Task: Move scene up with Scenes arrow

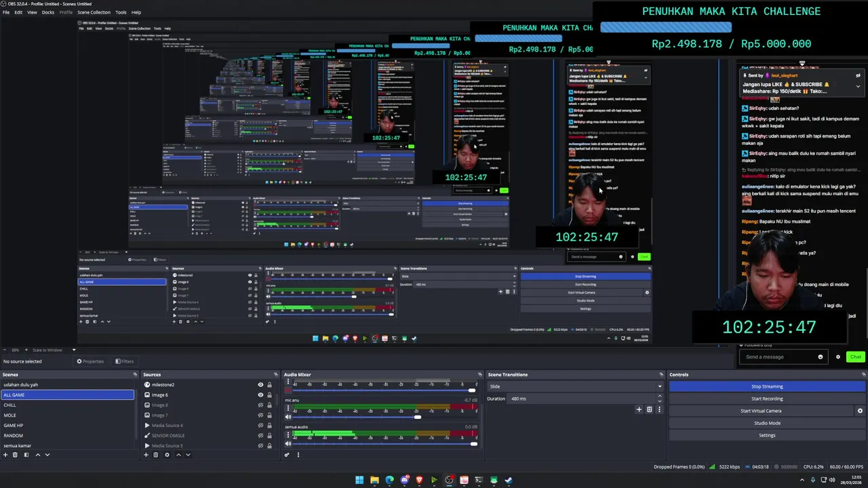Action: pyautogui.click(x=37, y=455)
